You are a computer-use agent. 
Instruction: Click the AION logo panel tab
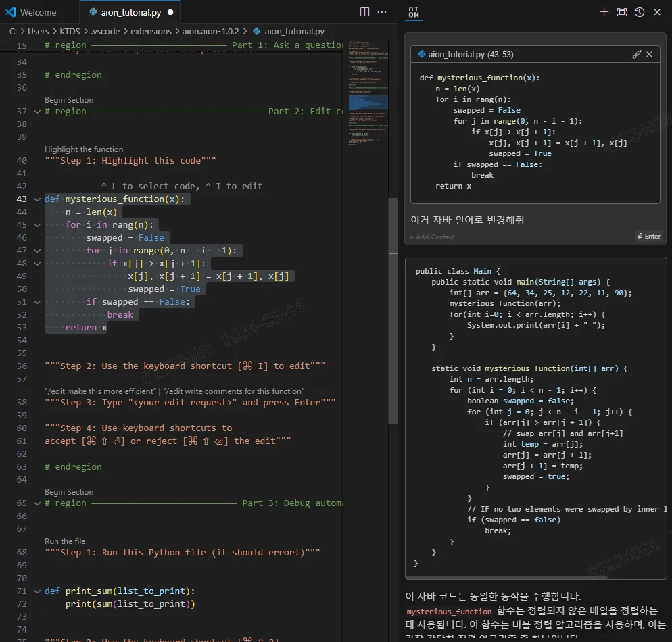point(414,12)
